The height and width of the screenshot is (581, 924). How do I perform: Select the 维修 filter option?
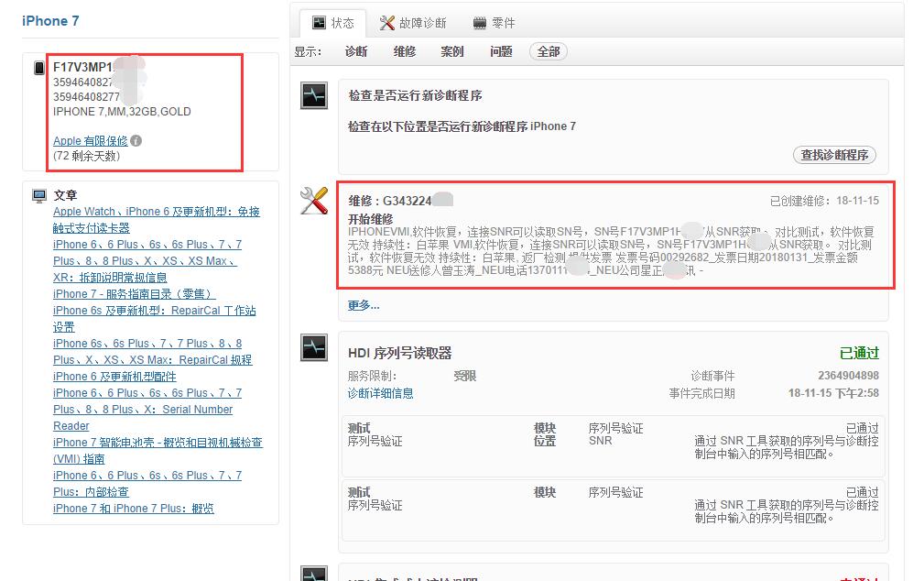tap(404, 52)
